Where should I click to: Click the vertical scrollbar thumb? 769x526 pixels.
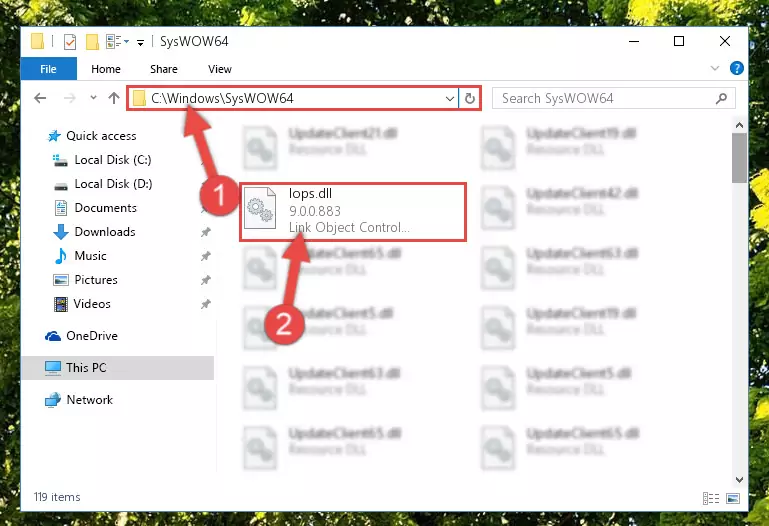(x=739, y=158)
